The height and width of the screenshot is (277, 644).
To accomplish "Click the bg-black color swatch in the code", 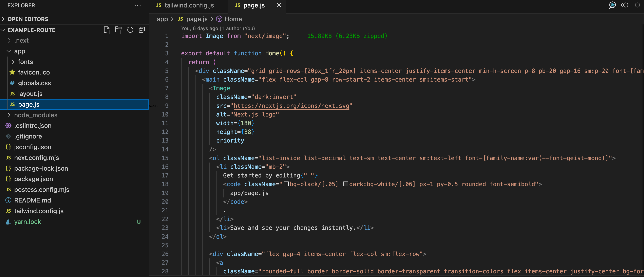I will coord(286,184).
